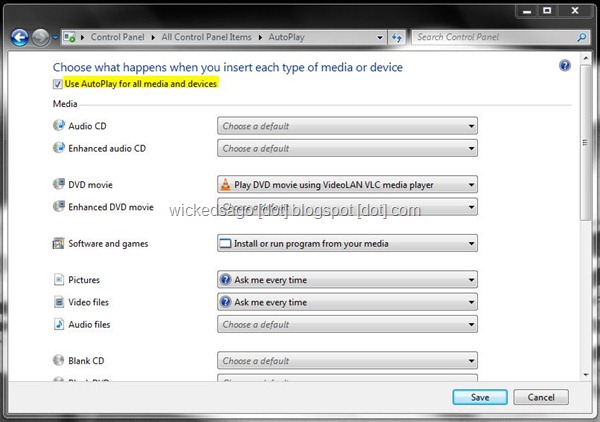Viewport: 600px width, 422px height.
Task: Click the Forward navigation arrow
Action: point(40,37)
